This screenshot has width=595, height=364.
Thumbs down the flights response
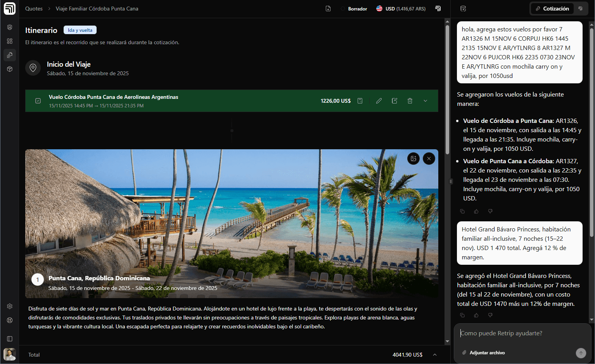490,211
